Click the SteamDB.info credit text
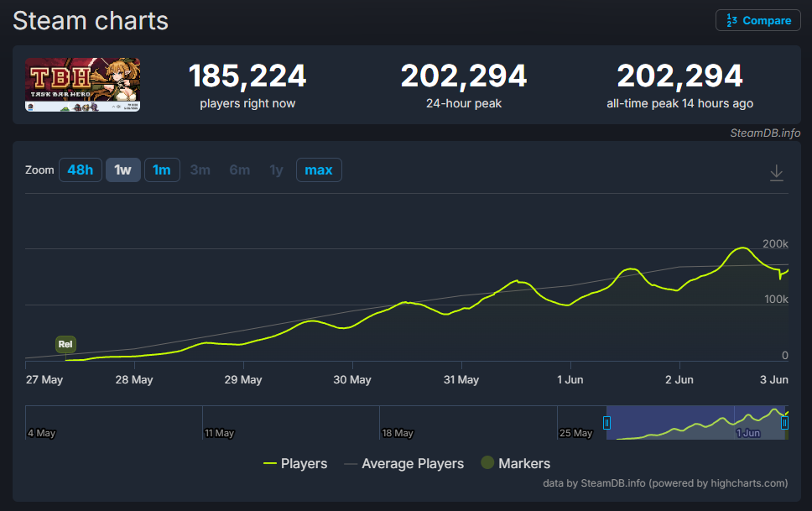812x511 pixels. click(x=765, y=133)
